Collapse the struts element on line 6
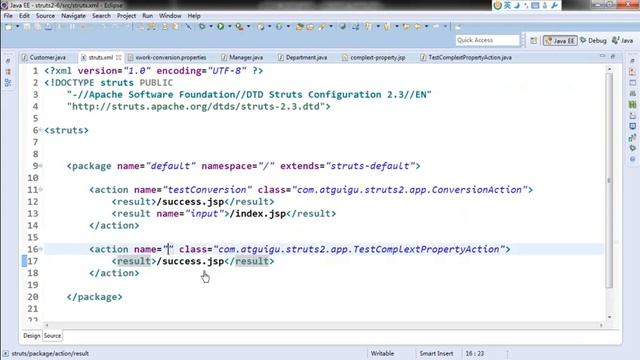640x360 pixels. pyautogui.click(x=41, y=130)
